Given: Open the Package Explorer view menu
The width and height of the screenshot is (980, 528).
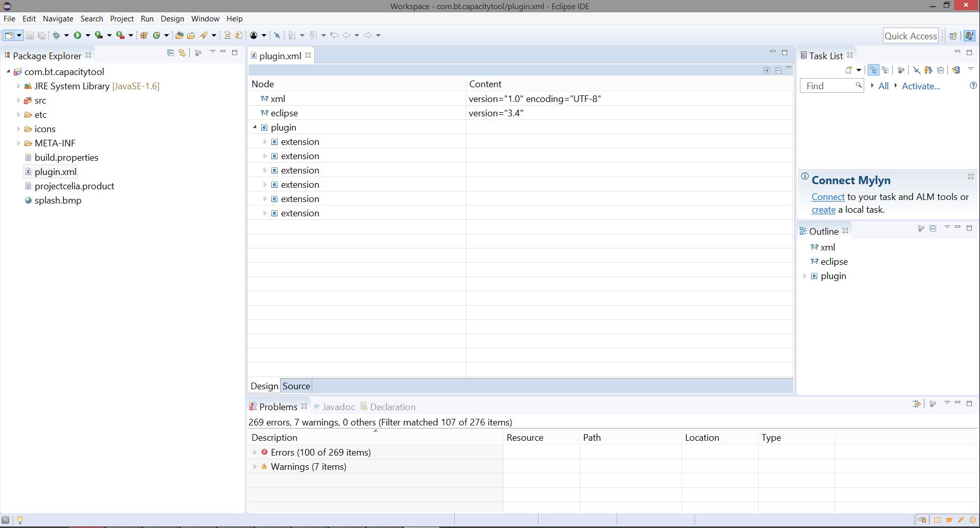Looking at the screenshot, I should tap(212, 52).
